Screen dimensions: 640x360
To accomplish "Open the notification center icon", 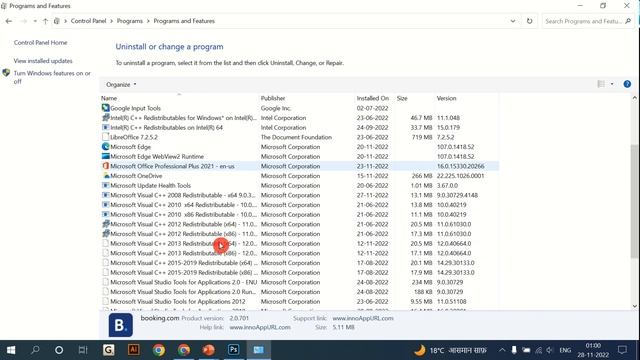I will click(622, 350).
